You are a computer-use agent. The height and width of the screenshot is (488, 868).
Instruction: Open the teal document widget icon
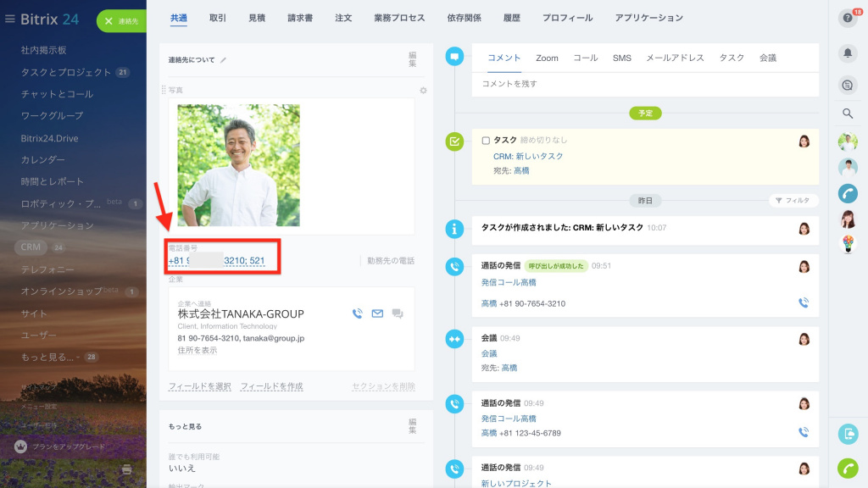(848, 434)
